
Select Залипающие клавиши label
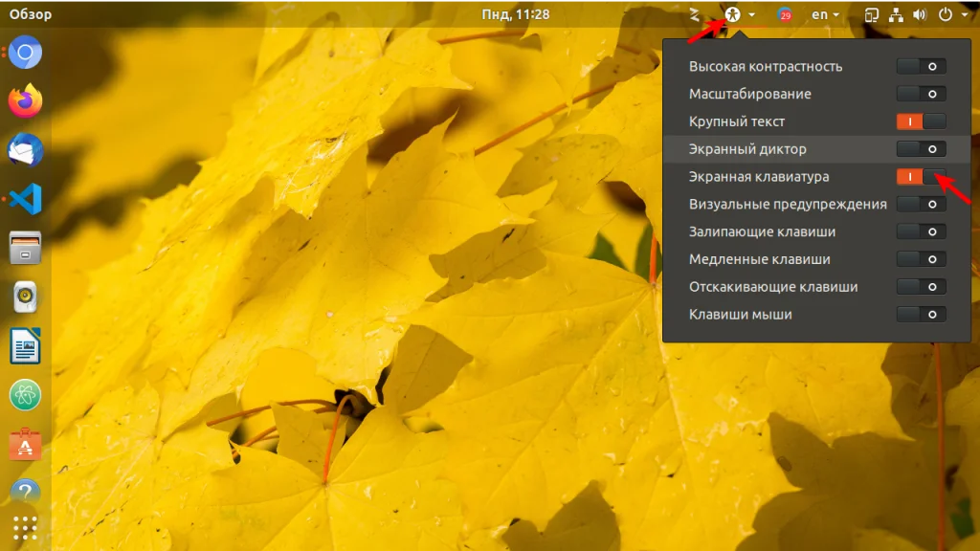(x=762, y=231)
